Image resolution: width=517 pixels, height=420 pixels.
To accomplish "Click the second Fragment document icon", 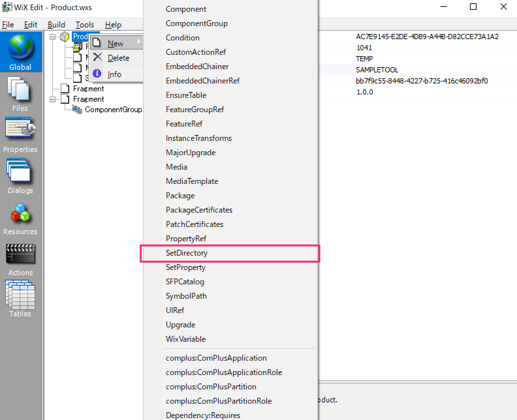I will 65,99.
